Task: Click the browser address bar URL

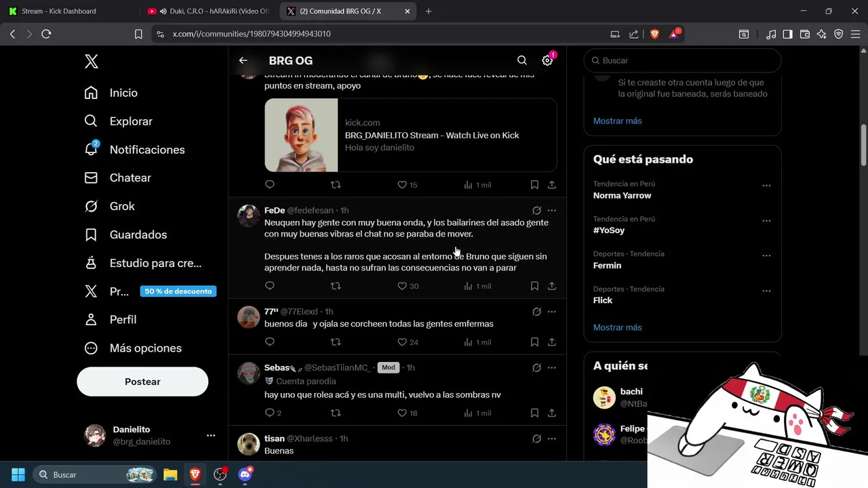Action: 252,34
